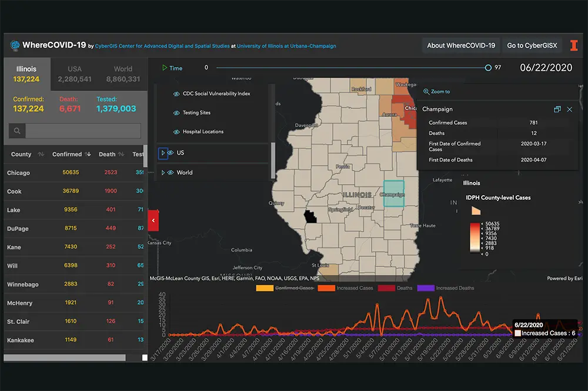Switch to the USA tab
The width and height of the screenshot is (588, 391).
[75, 74]
